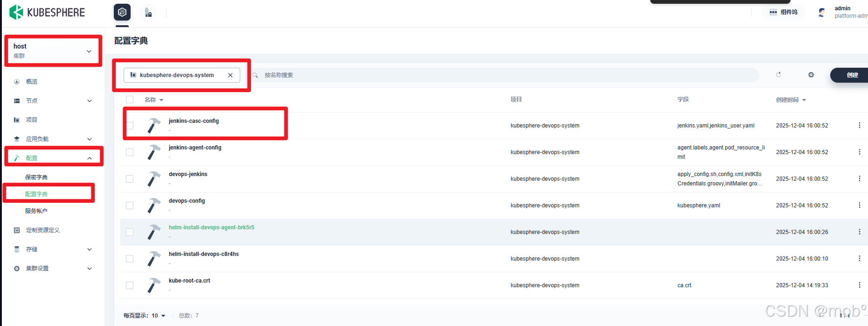Viewport: 868px width, 326px height.
Task: Open the jenkins-casc-config configmap
Action: [x=194, y=121]
